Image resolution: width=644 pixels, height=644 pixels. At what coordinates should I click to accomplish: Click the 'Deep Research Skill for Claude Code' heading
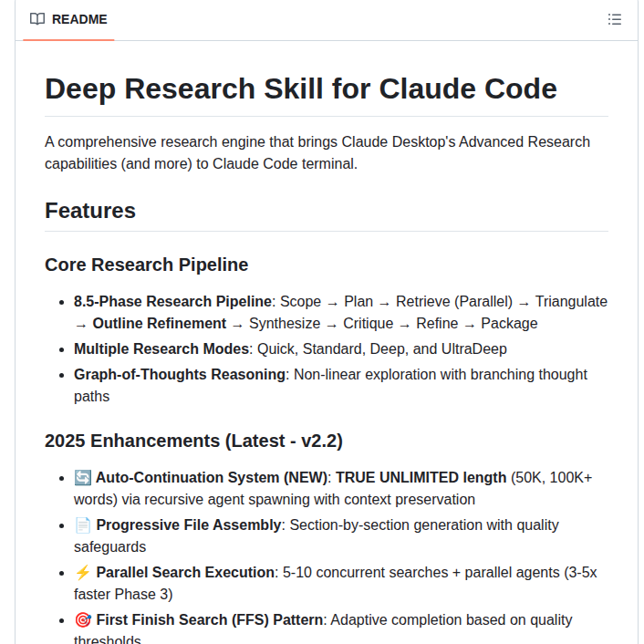point(301,88)
